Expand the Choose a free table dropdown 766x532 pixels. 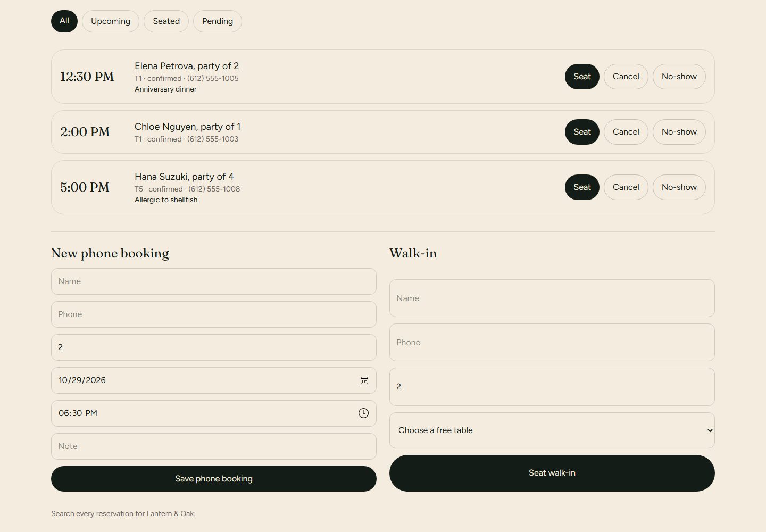[x=552, y=430]
